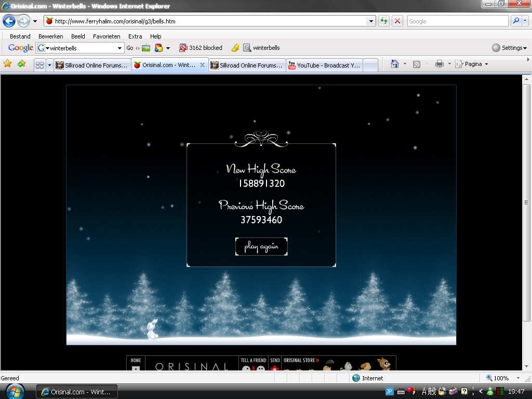Open the search provider dropdown arrow
This screenshot has width=532, height=399.
click(x=525, y=21)
